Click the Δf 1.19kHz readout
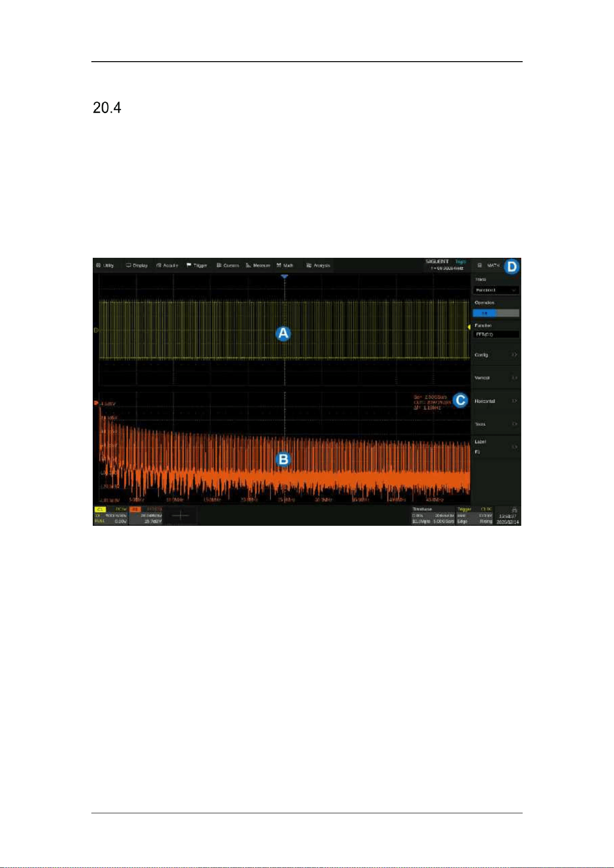Screen dimensions: 614x868 point(427,408)
